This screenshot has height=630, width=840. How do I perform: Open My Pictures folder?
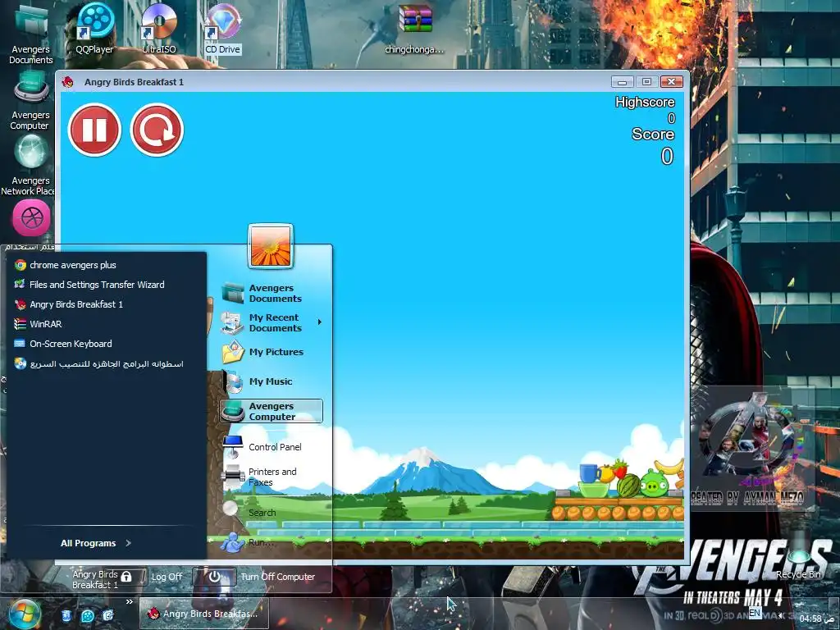[x=271, y=353]
